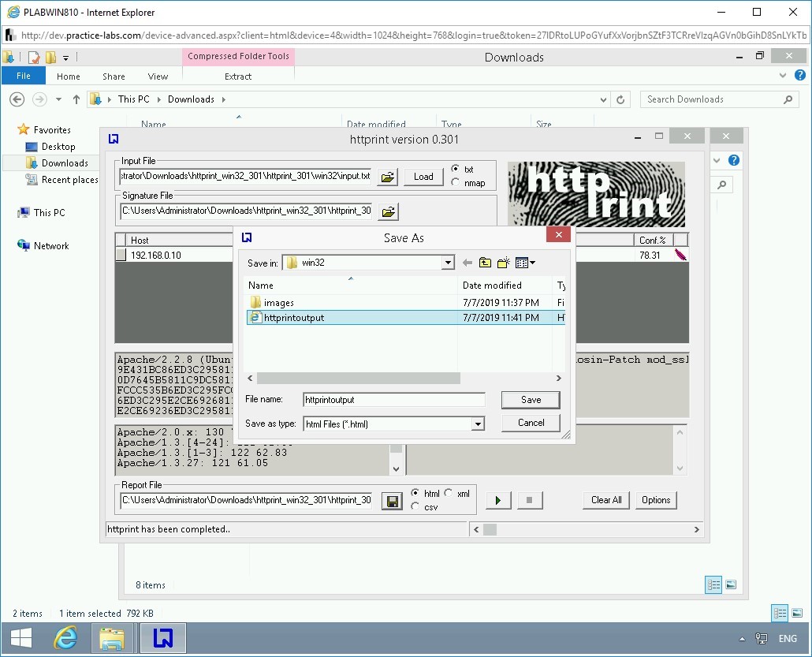Refresh the Downloads folder location
This screenshot has width=812, height=657.
(x=621, y=99)
